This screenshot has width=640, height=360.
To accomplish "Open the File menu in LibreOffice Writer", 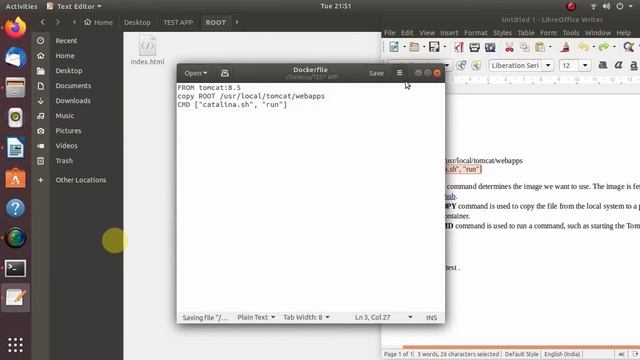I will 389,33.
